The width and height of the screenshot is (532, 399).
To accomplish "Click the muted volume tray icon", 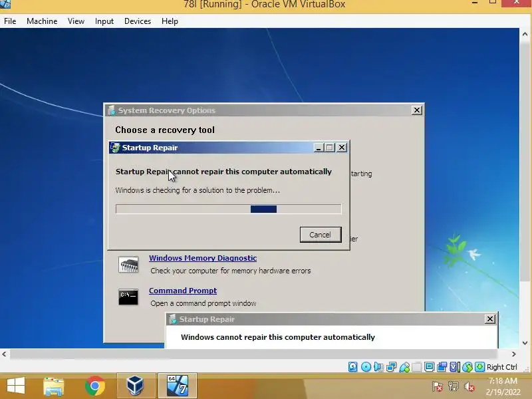I will coord(469,386).
